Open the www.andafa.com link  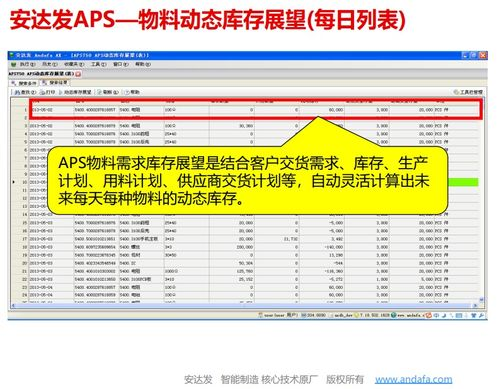click(413, 379)
